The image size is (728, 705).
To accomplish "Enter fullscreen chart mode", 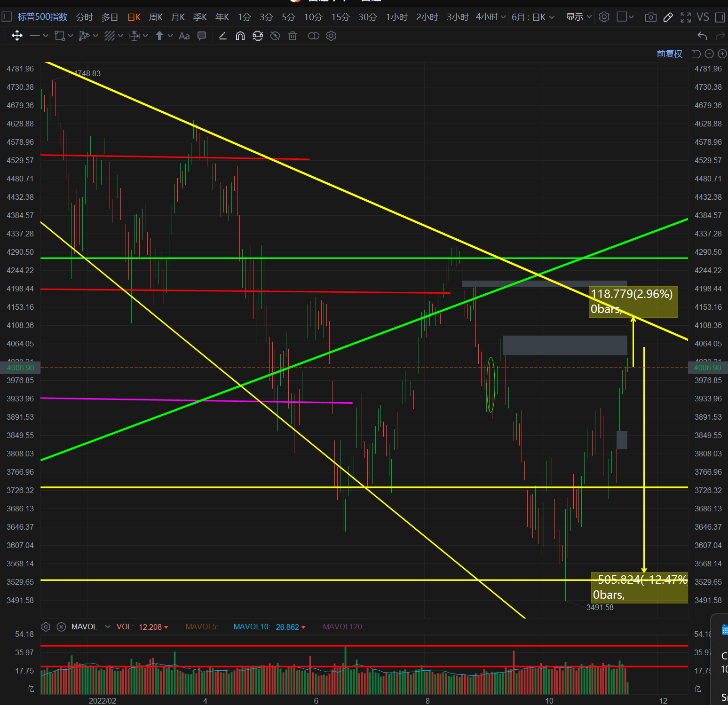I will (x=686, y=17).
